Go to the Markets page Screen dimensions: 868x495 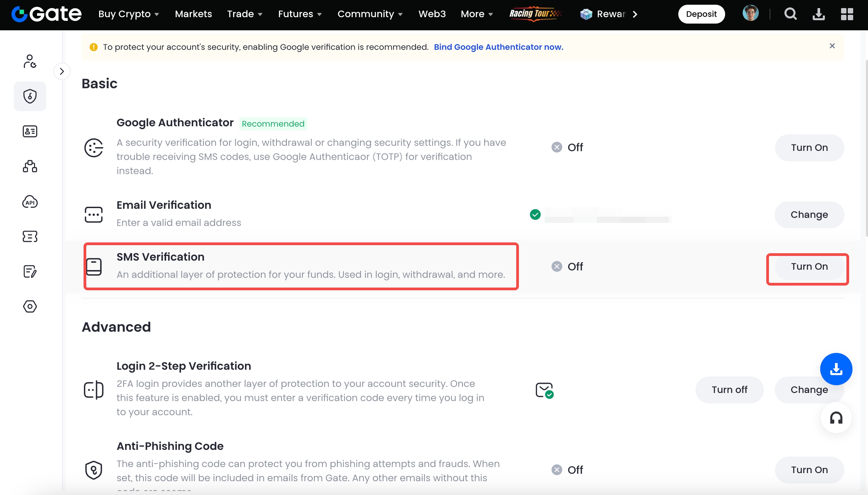pos(193,14)
